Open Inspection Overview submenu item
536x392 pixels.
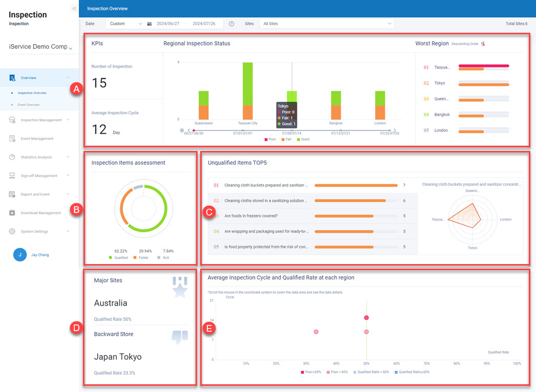pyautogui.click(x=32, y=93)
